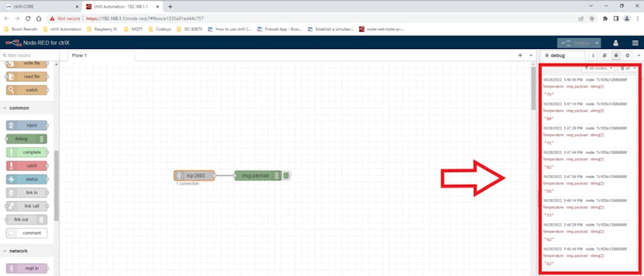Select the mqtt in node in palette
The width and height of the screenshot is (644, 276).
pyautogui.click(x=26, y=268)
